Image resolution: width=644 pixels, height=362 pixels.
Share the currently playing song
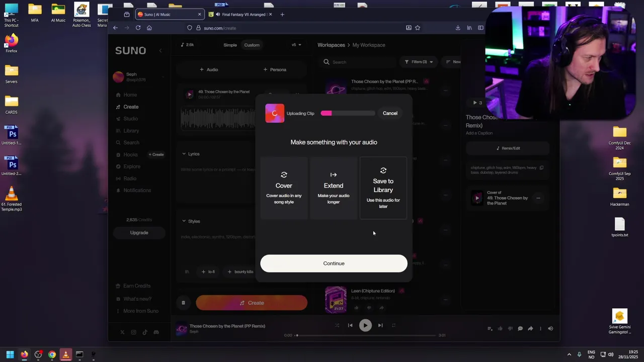click(x=530, y=328)
